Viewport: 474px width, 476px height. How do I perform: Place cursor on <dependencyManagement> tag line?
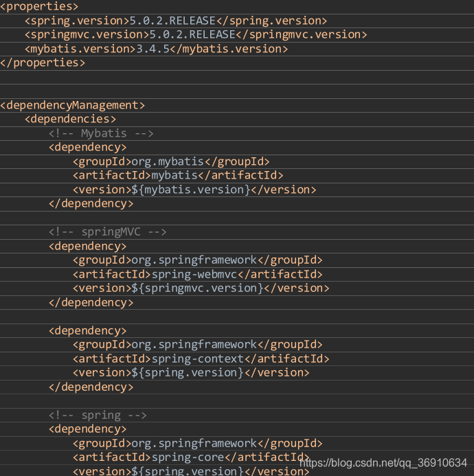click(73, 105)
